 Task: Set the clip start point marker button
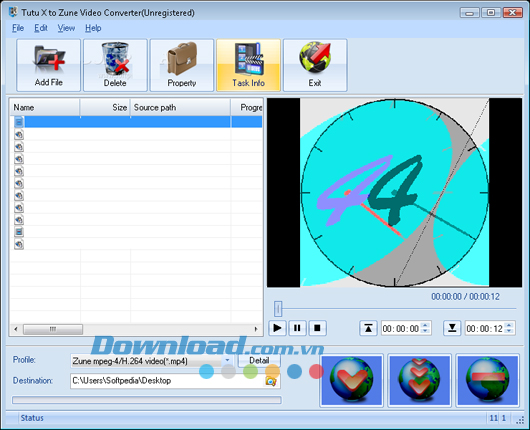[368, 328]
